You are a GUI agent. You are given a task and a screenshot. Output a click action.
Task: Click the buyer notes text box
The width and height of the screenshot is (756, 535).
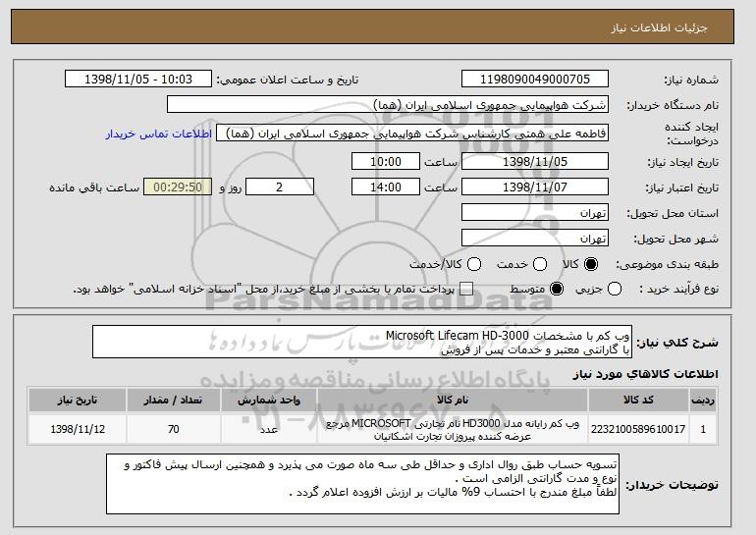click(362, 483)
